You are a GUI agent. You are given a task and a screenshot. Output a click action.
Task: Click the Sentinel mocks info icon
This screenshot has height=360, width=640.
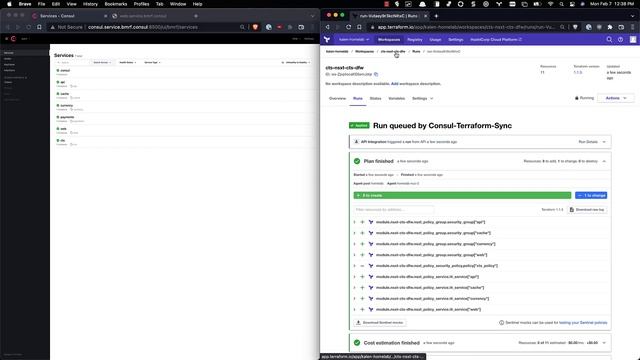[502, 322]
